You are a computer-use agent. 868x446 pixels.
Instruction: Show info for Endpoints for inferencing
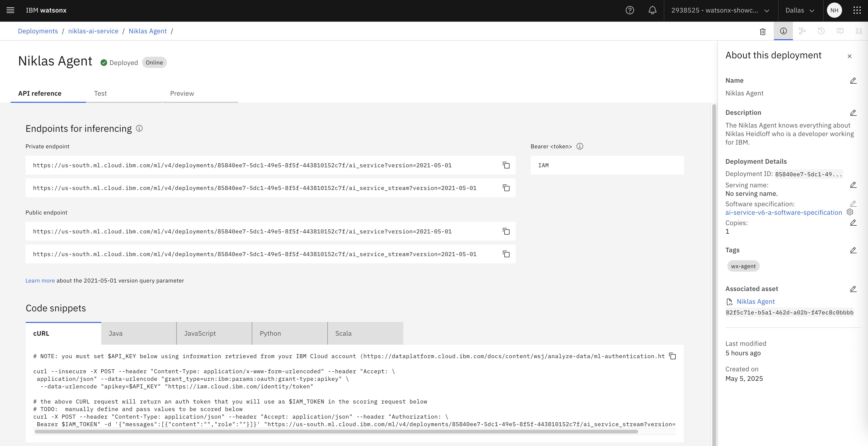[139, 129]
